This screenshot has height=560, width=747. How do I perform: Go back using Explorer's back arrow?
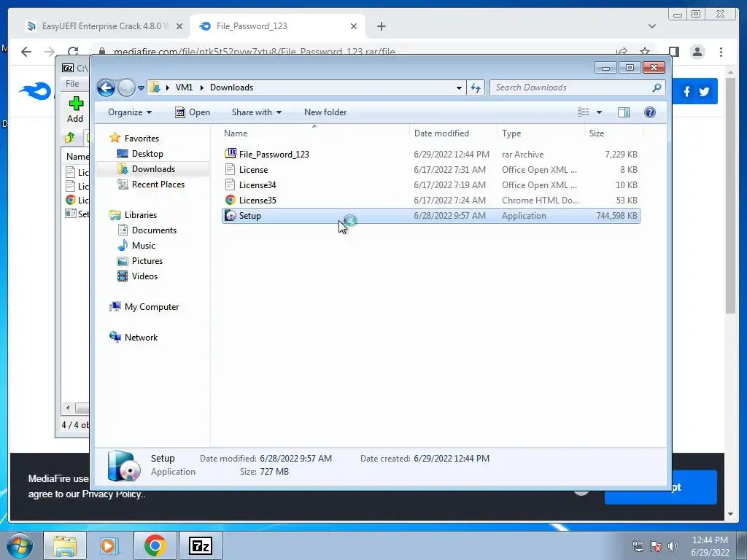[x=106, y=87]
